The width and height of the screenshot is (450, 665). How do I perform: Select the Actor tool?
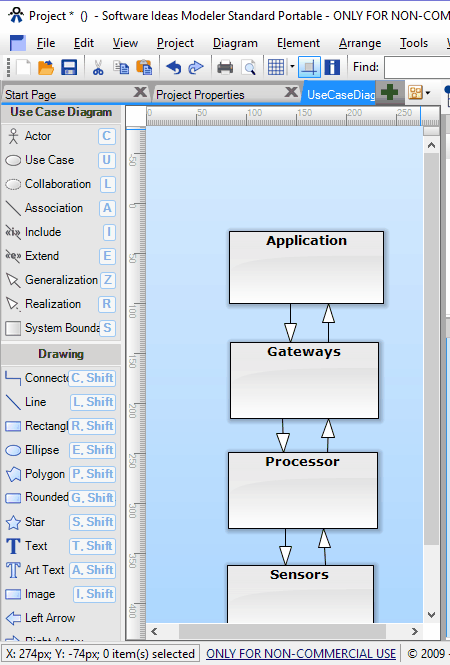(x=60, y=136)
